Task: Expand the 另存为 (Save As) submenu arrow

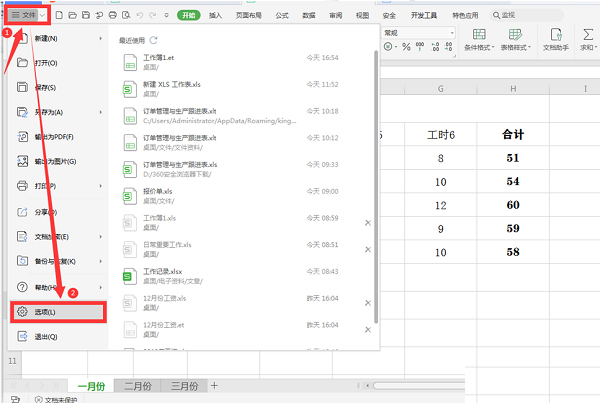Action: click(101, 112)
